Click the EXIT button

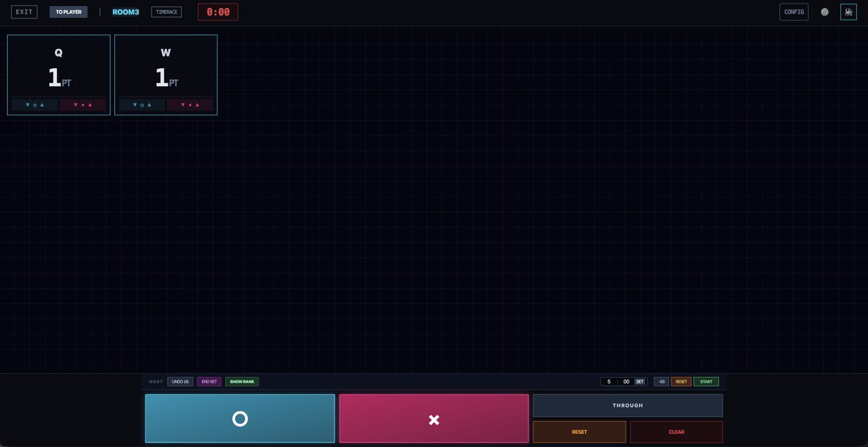pos(25,12)
